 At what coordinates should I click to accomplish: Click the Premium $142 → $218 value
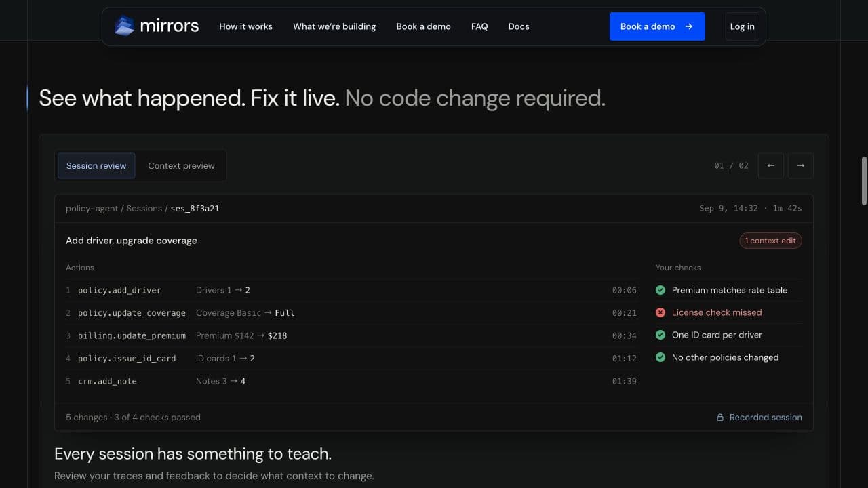241,335
